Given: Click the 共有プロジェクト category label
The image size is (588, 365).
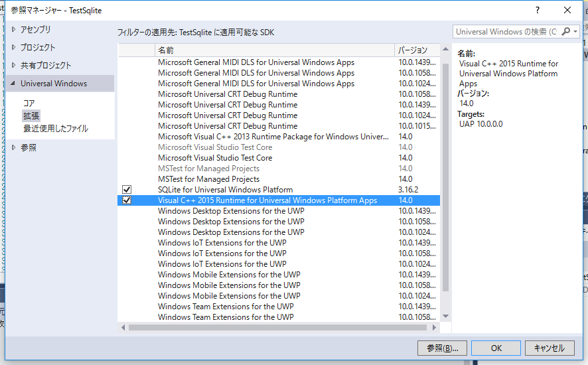Looking at the screenshot, I should 46,65.
